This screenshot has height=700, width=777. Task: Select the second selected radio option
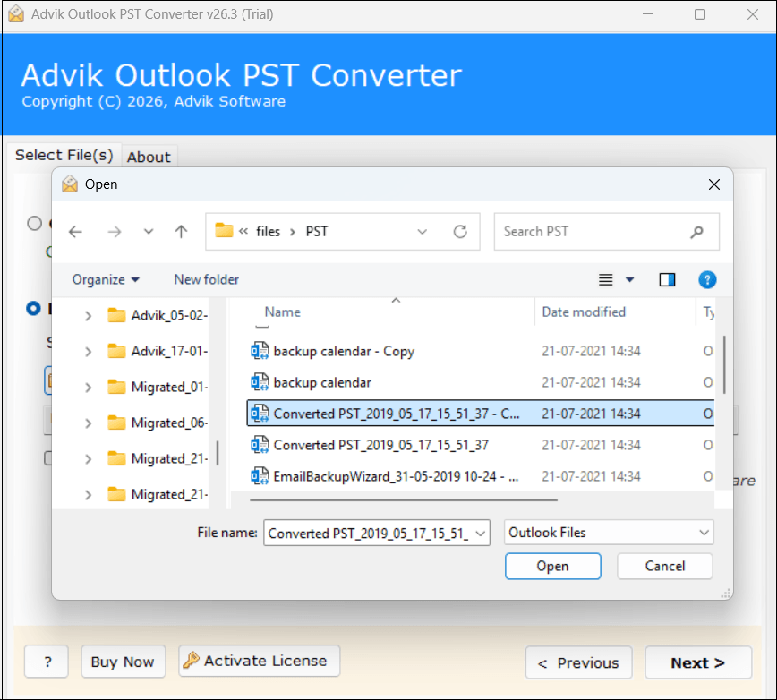click(x=33, y=309)
